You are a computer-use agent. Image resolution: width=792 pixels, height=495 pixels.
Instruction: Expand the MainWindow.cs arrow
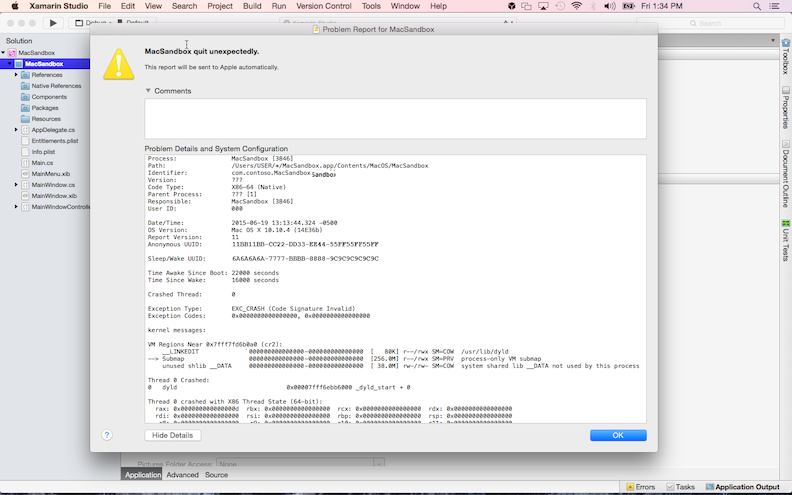tap(16, 185)
